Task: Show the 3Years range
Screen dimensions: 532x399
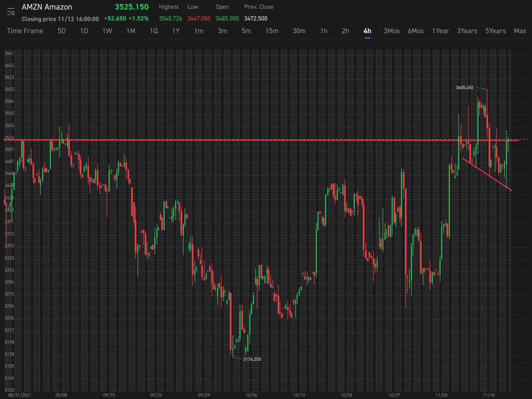Action: (x=467, y=31)
